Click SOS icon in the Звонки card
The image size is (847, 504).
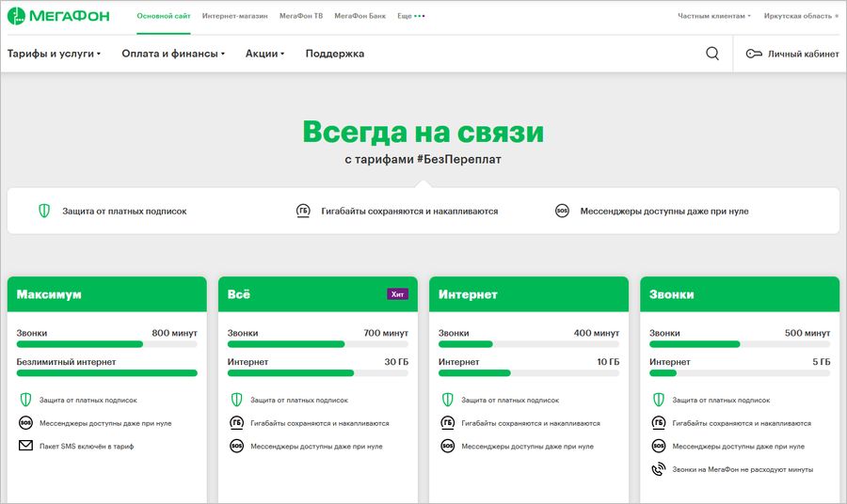[x=659, y=447]
